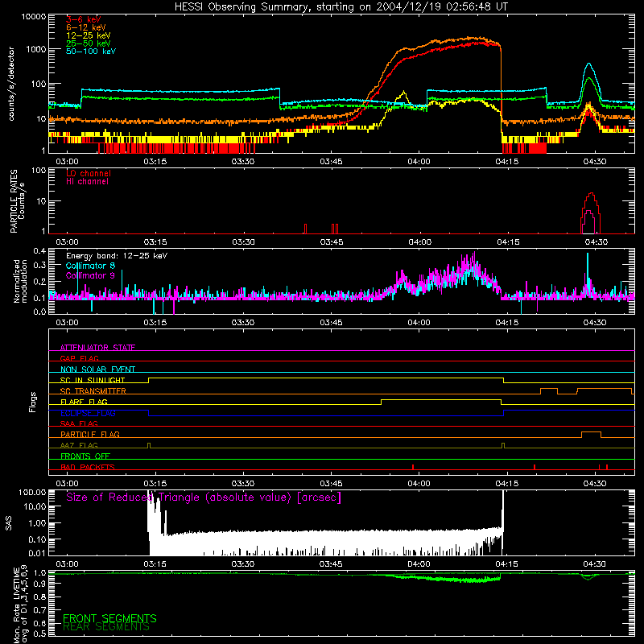This screenshot has width=644, height=644.
Task: Click the HESSI Observing Summary title text
Action: coord(341,7)
